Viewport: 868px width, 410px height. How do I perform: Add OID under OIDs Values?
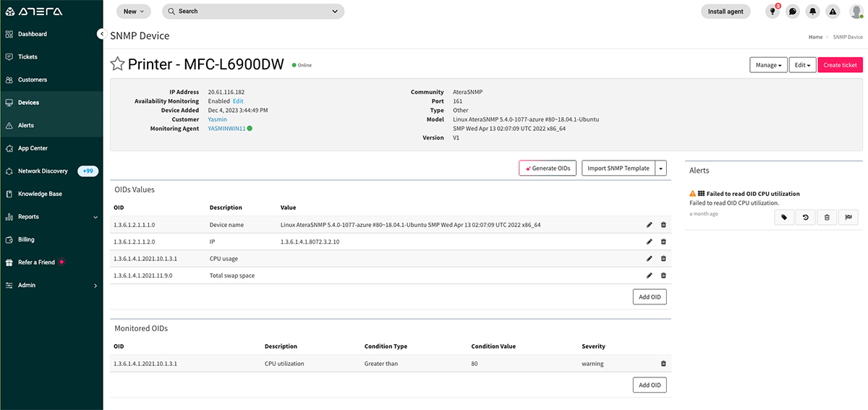pos(650,296)
